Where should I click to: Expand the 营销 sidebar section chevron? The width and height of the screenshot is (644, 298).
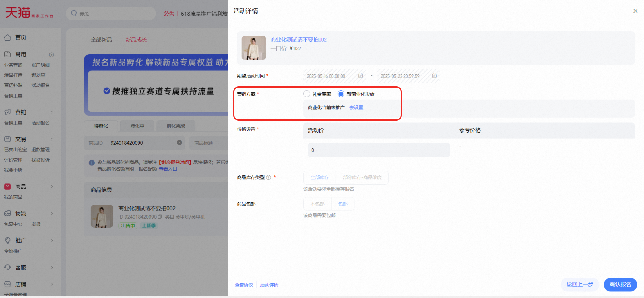click(x=52, y=112)
